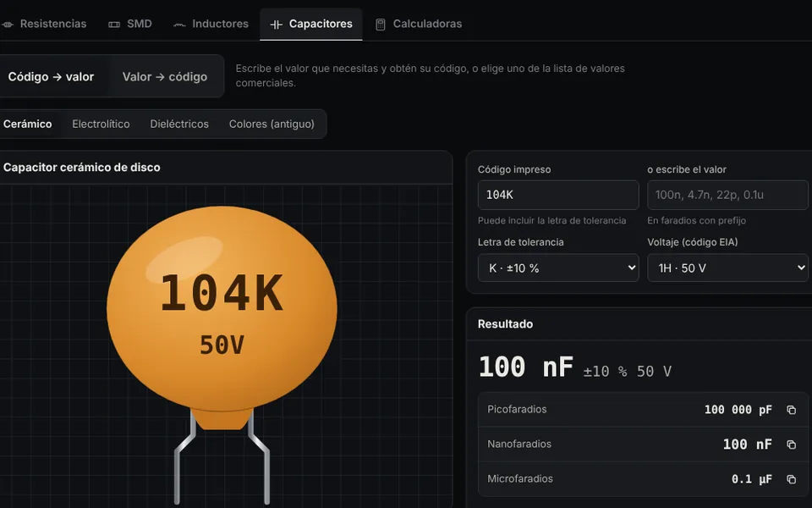Viewport: 812px width, 508px height.
Task: Open the Voltaje (código EIA) dropdown
Action: (727, 268)
